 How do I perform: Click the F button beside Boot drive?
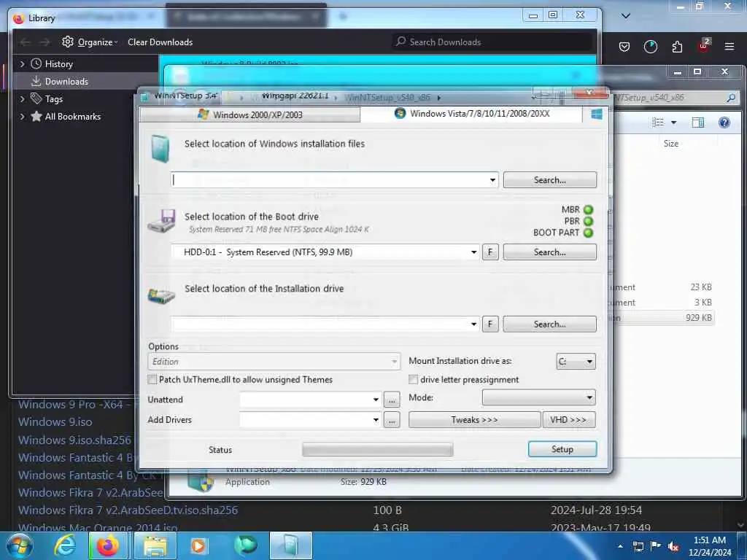point(490,252)
